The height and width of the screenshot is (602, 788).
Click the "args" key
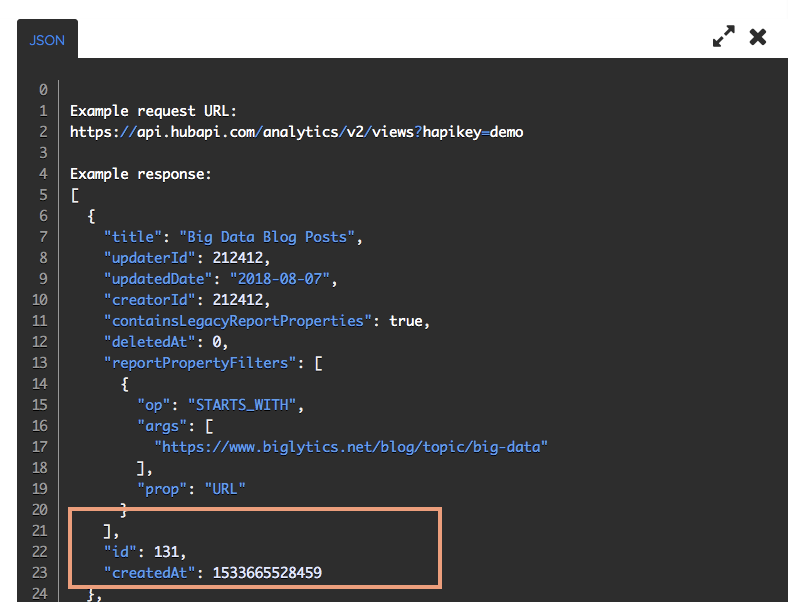point(162,426)
